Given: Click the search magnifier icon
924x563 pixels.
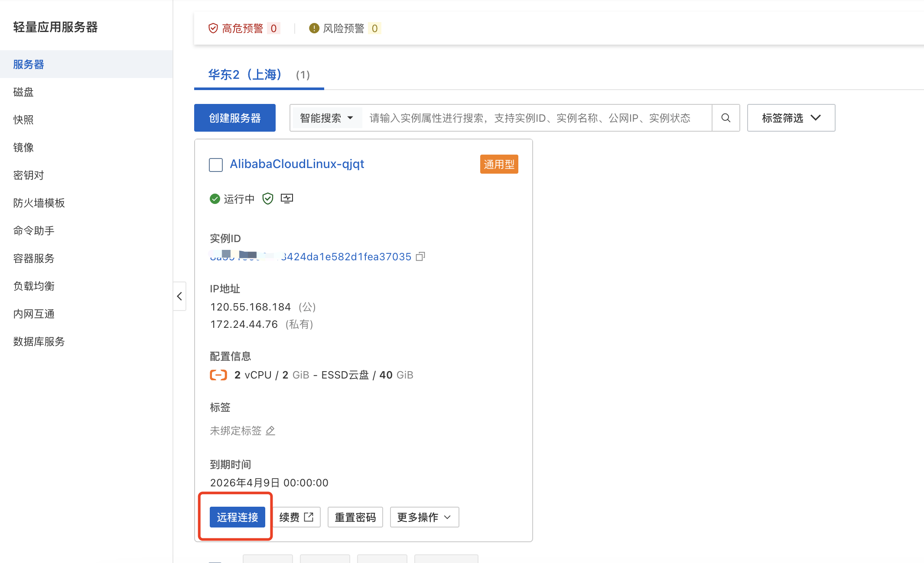Looking at the screenshot, I should click(x=726, y=118).
